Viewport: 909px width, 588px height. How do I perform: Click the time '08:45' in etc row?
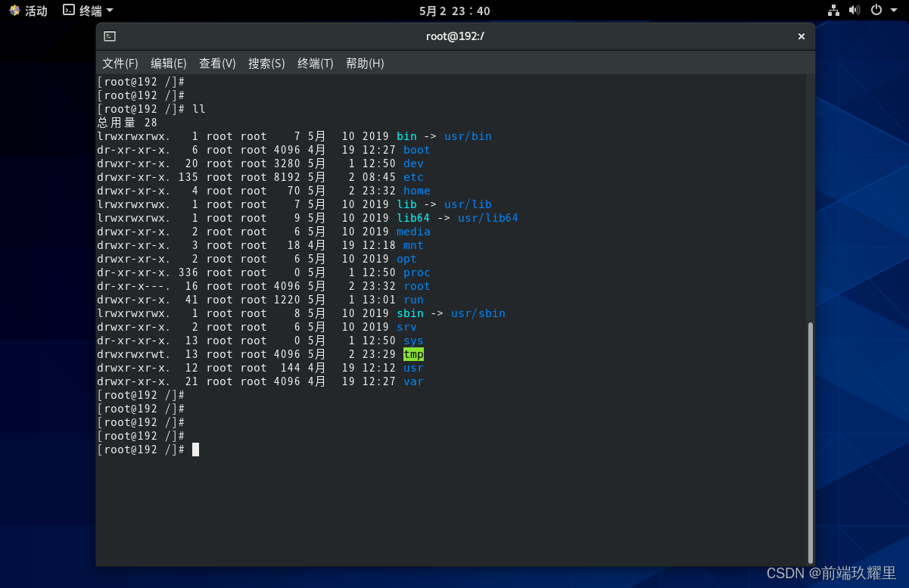click(x=379, y=177)
